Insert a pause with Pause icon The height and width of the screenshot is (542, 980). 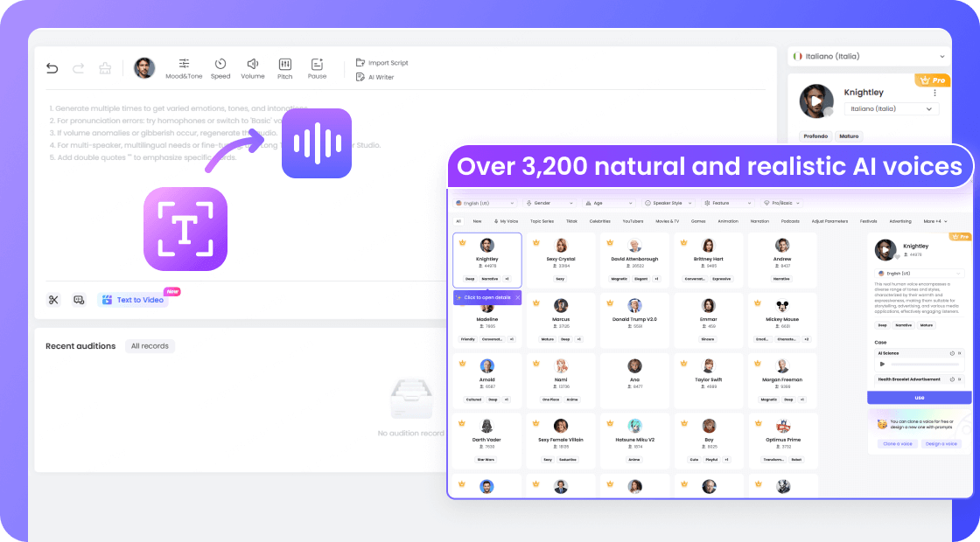click(317, 68)
